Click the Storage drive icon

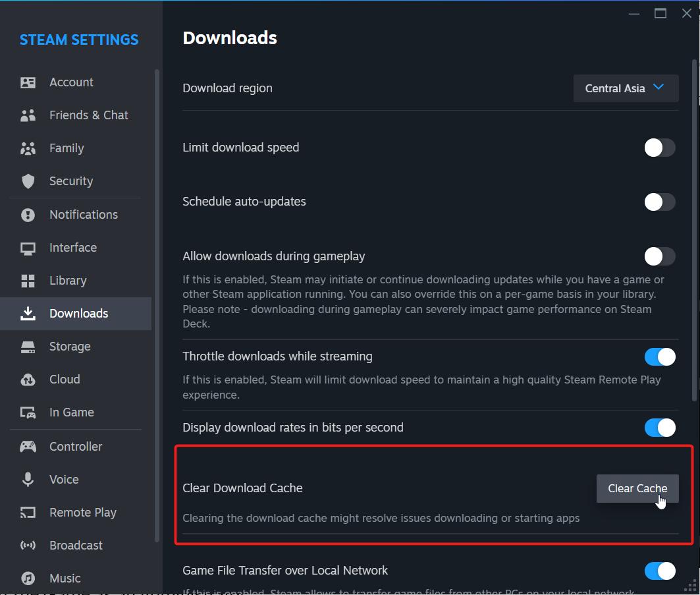pos(28,346)
